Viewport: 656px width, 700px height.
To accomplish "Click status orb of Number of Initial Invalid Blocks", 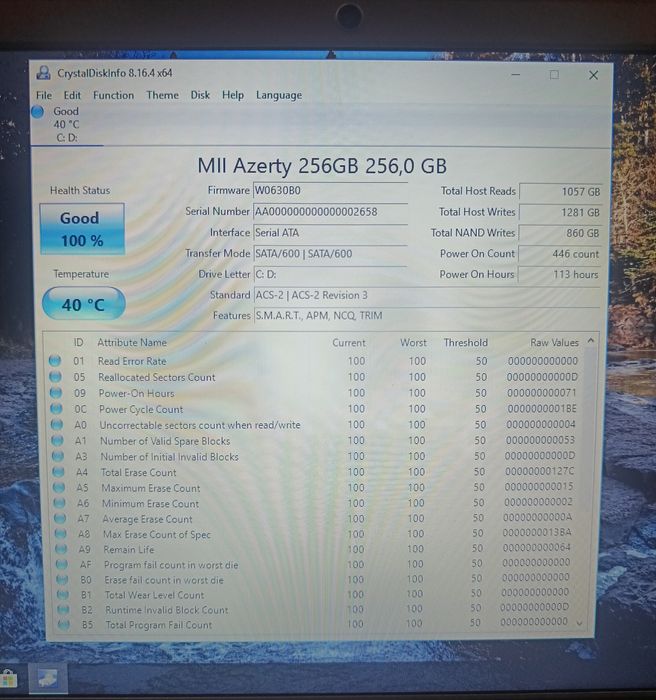I will click(x=58, y=456).
